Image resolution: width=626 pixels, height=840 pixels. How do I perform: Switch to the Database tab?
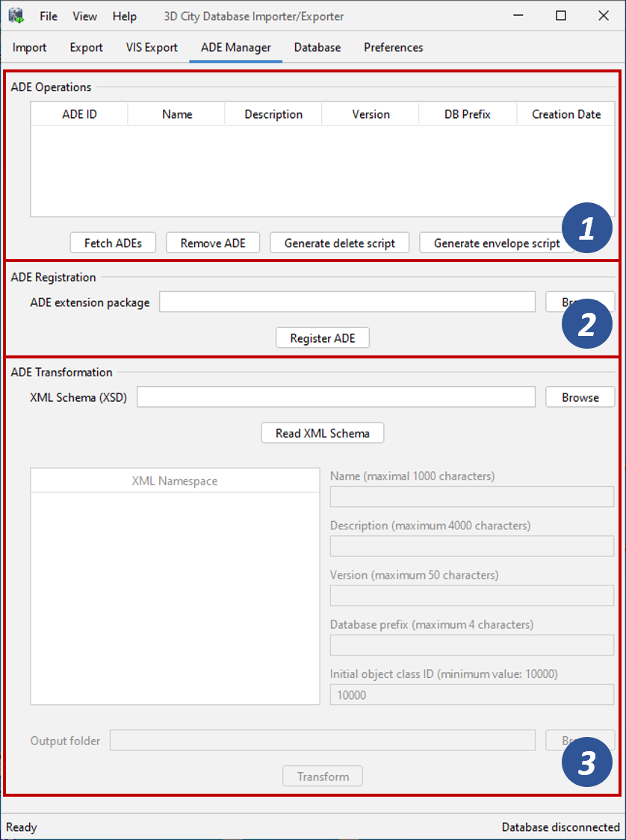pos(317,48)
